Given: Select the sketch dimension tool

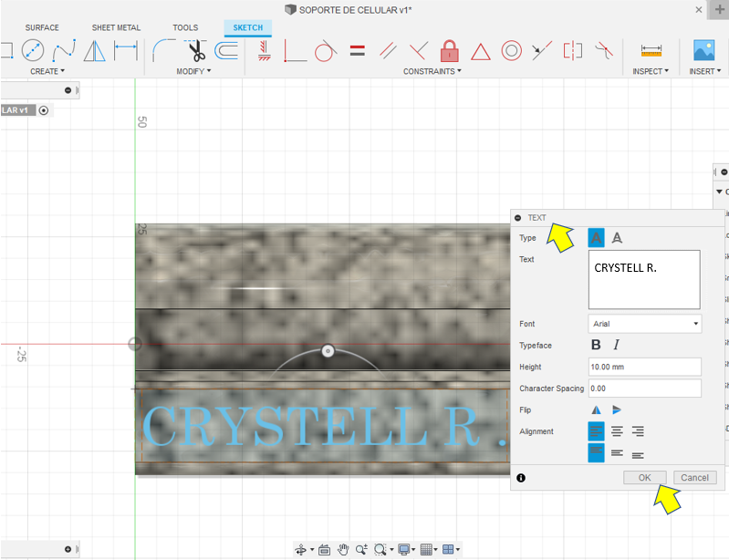Looking at the screenshot, I should pyautogui.click(x=126, y=51).
